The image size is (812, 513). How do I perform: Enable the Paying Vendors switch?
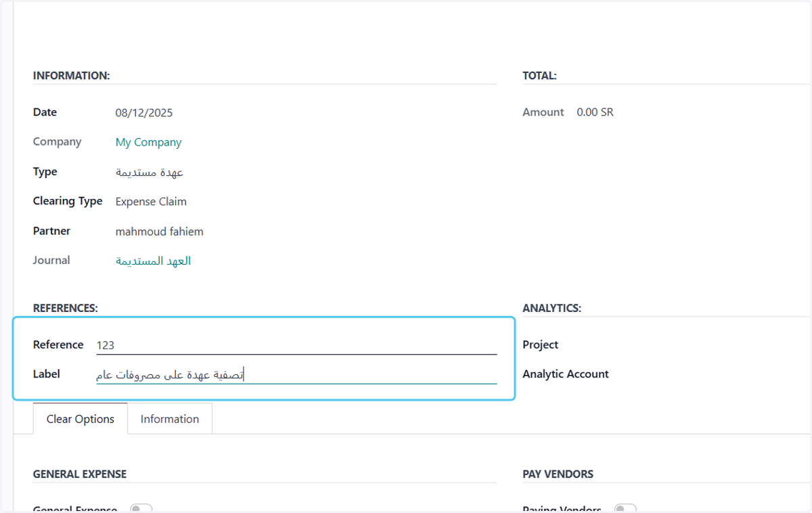[625, 508]
